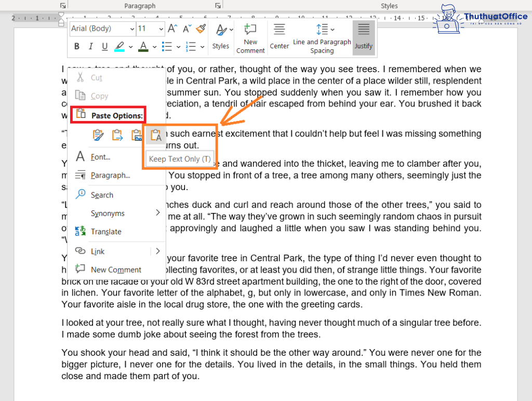Viewport: 532px width, 401px height.
Task: Click the ThuthuatOffice logo
Action: coord(481,19)
